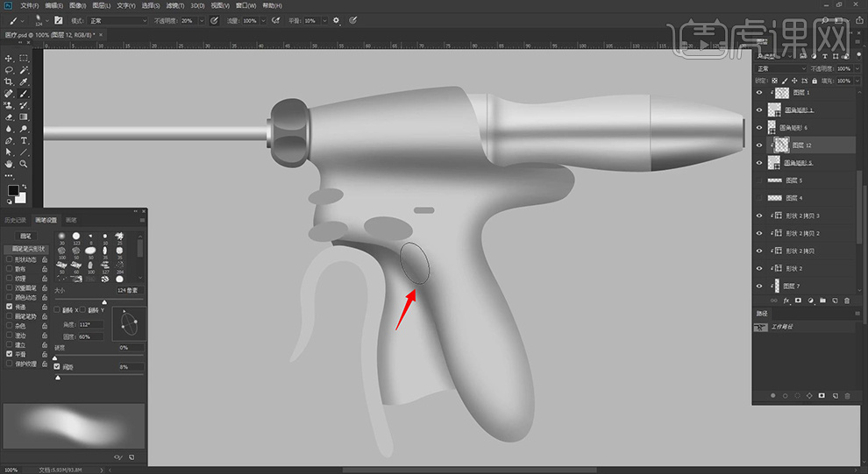Pick the Type tool

24,140
